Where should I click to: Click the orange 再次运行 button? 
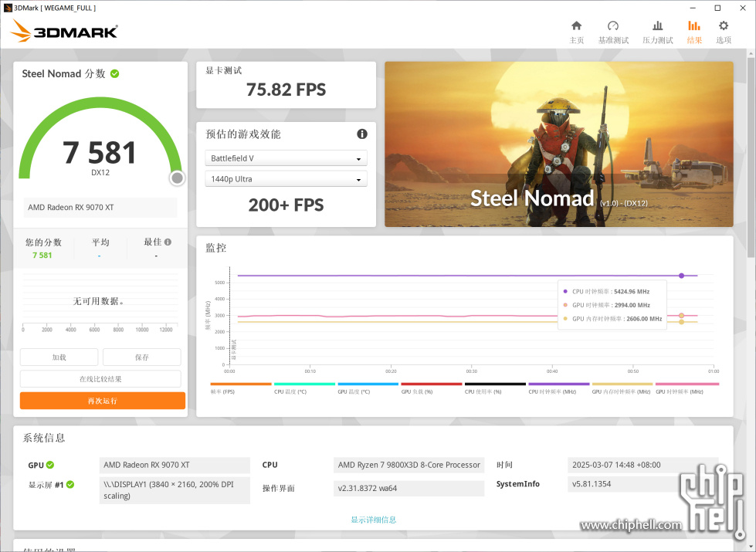point(102,401)
